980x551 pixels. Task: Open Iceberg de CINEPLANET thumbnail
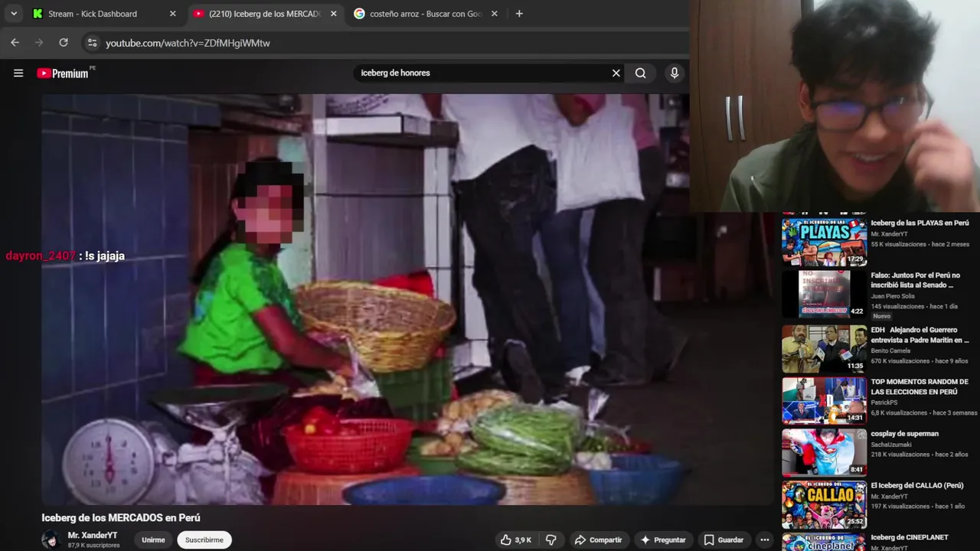(824, 542)
